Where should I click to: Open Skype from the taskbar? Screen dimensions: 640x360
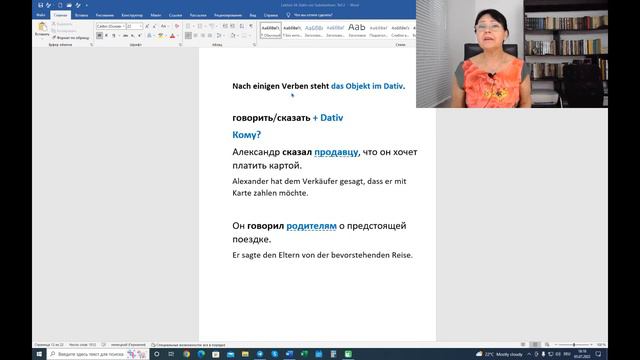pos(275,354)
